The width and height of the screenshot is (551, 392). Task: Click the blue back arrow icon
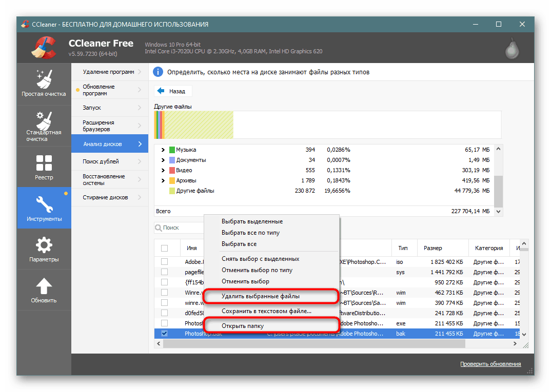click(x=161, y=91)
